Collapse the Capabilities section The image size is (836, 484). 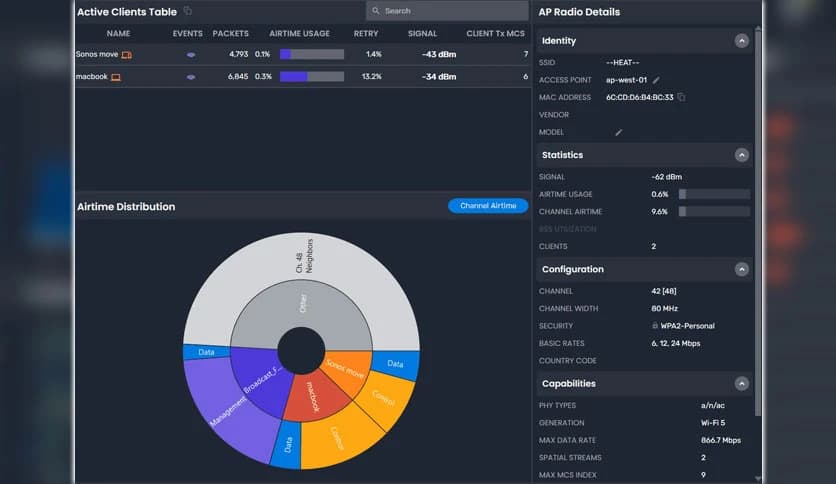(x=741, y=384)
